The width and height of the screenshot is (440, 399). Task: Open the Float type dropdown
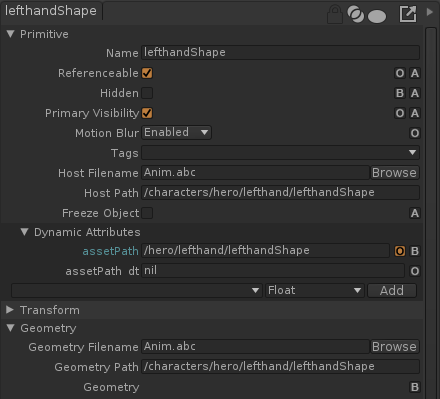point(315,290)
